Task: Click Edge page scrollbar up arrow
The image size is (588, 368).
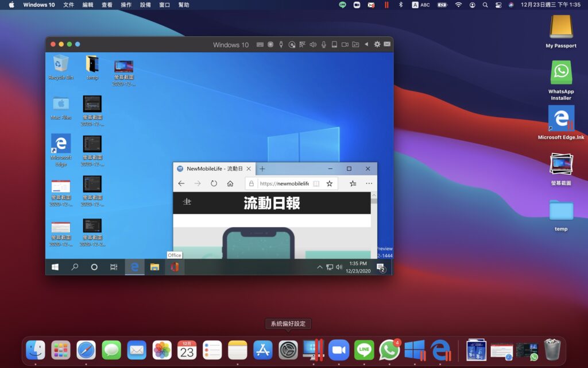Action: pyautogui.click(x=374, y=195)
